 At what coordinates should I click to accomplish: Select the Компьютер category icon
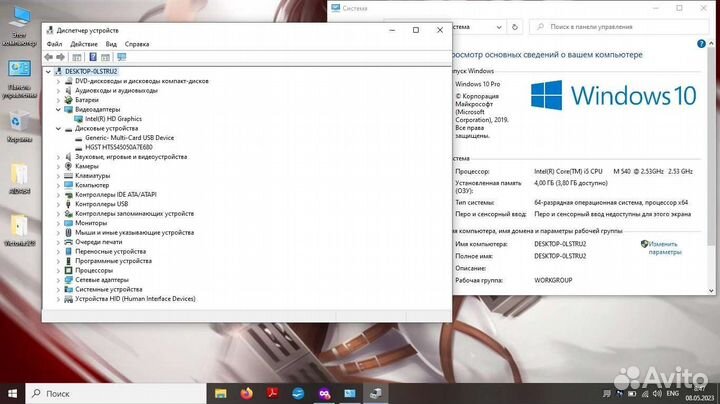pyautogui.click(x=68, y=185)
